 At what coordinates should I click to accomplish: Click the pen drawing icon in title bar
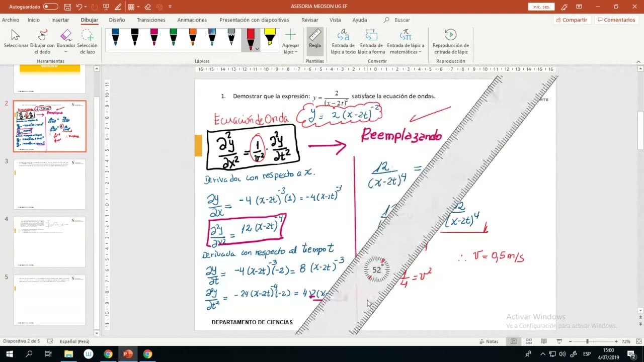(118, 7)
